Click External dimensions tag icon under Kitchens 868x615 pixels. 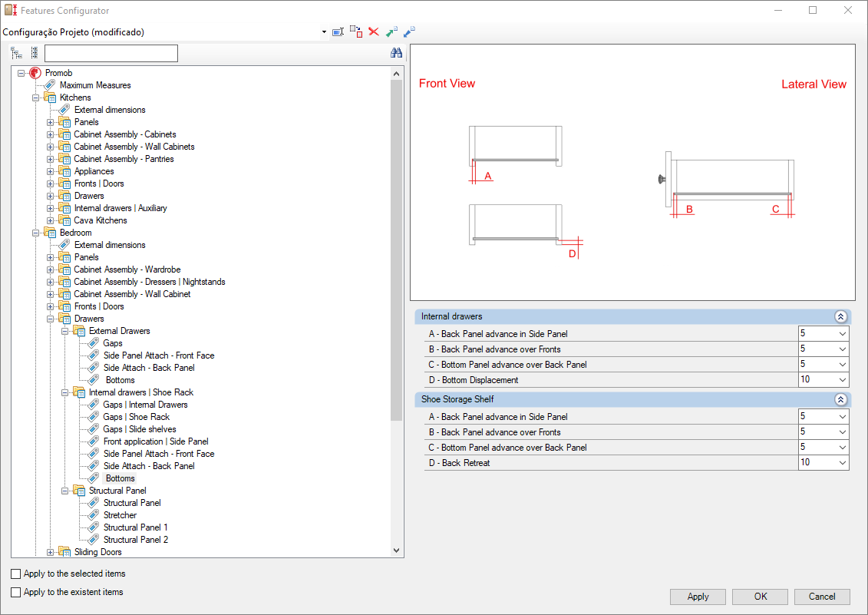coord(64,110)
